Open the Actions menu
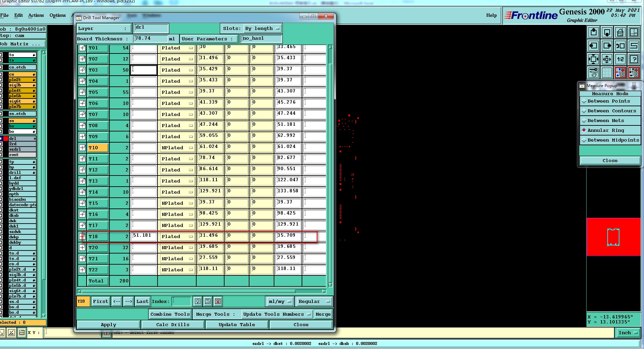 [x=36, y=15]
